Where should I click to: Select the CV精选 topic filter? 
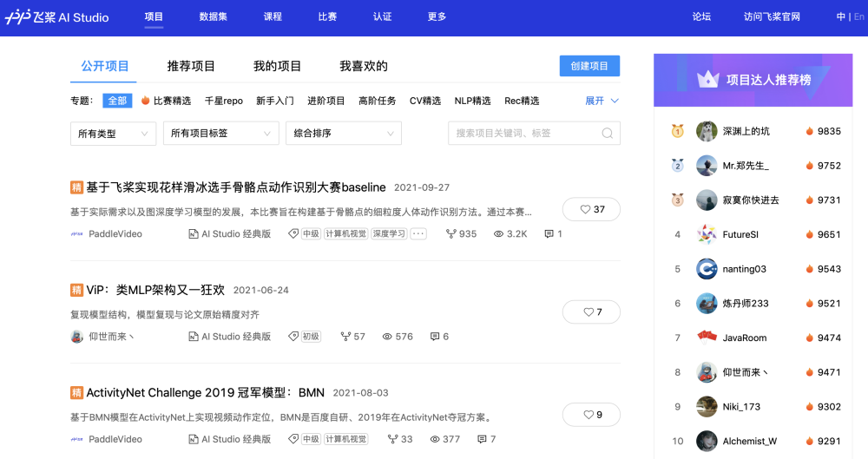[425, 101]
